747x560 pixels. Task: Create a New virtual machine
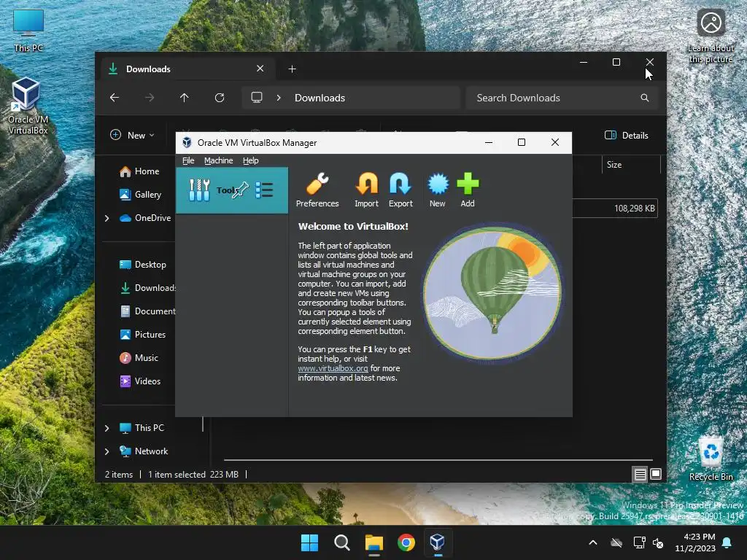[438, 190]
